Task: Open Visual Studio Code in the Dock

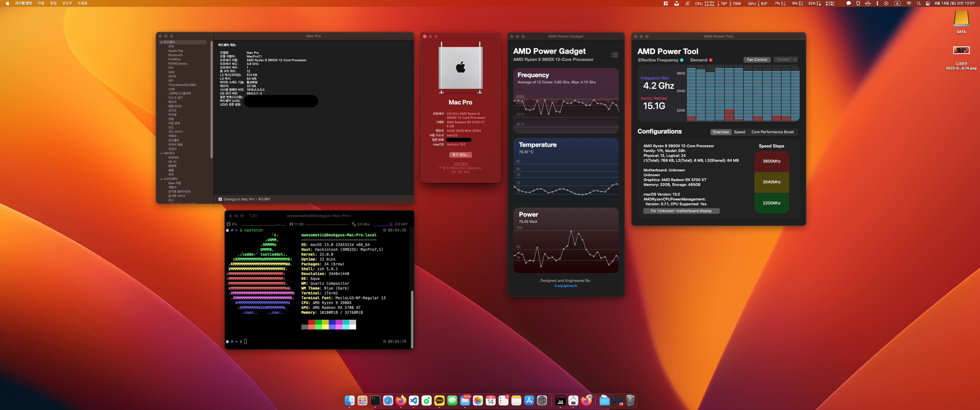Action: coord(414,400)
